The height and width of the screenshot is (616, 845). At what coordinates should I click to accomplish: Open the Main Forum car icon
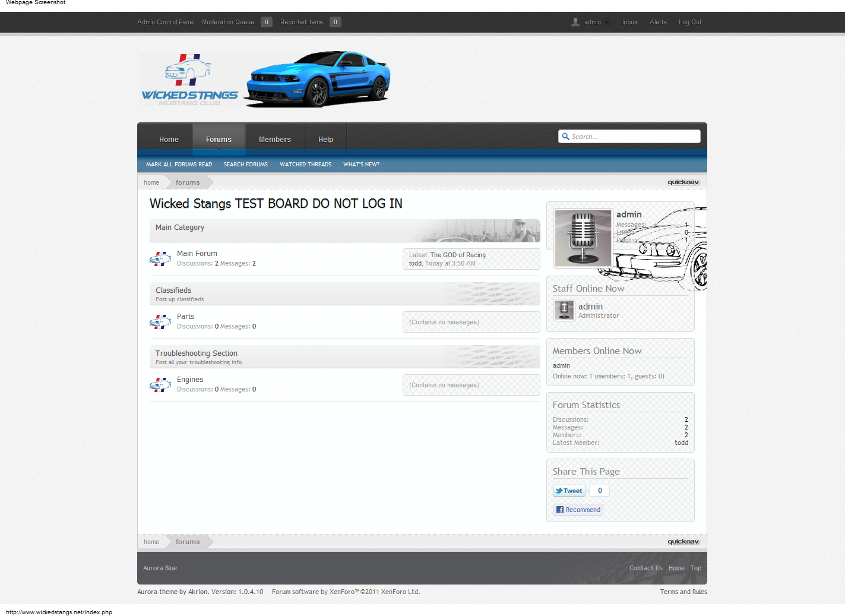[160, 258]
